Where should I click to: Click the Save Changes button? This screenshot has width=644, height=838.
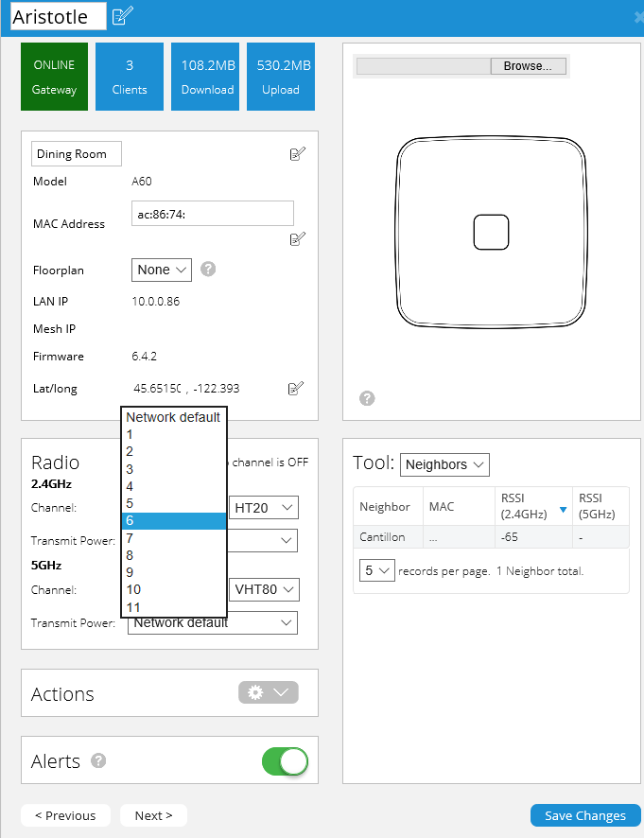point(585,815)
